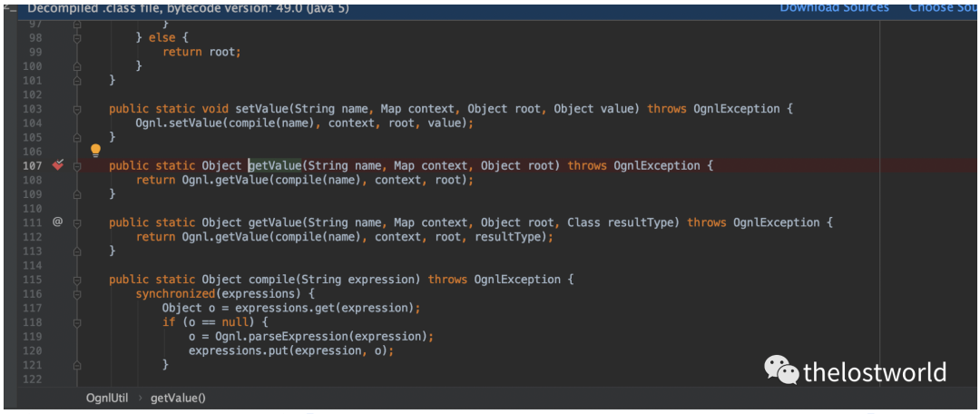Click the fold end marker at line 113
980x414 pixels.
[x=77, y=251]
